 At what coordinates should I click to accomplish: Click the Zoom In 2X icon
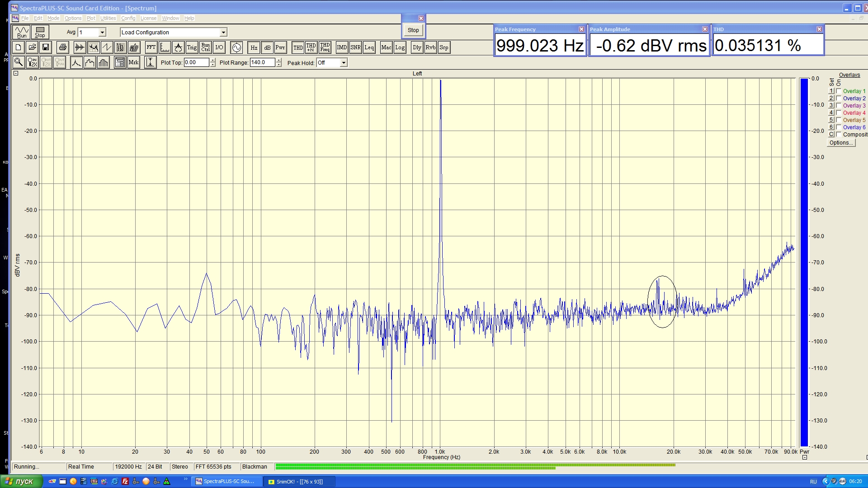pos(33,62)
